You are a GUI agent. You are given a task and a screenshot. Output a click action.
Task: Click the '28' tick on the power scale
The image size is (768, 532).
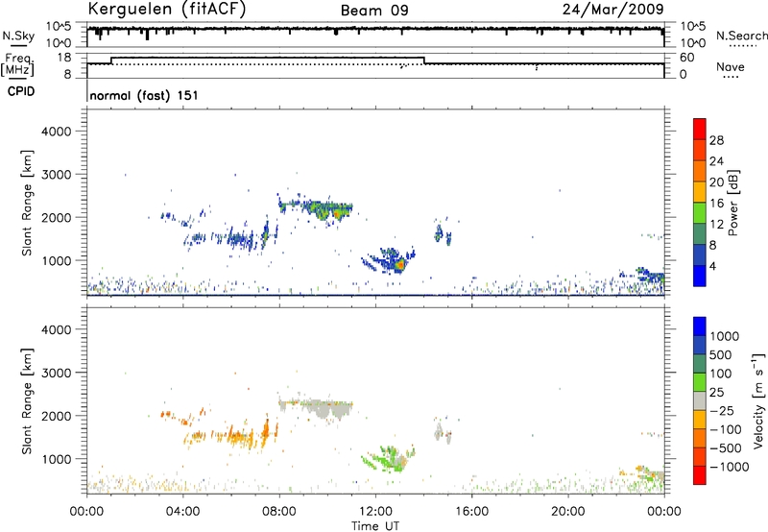point(716,140)
